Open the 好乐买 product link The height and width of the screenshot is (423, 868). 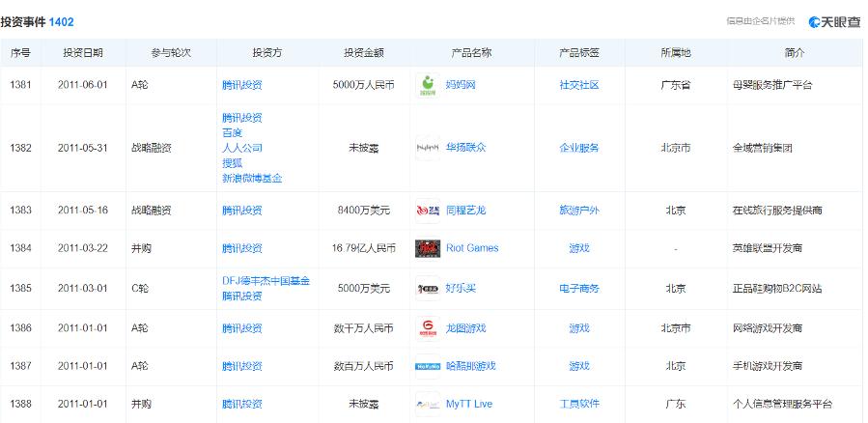[x=461, y=288]
